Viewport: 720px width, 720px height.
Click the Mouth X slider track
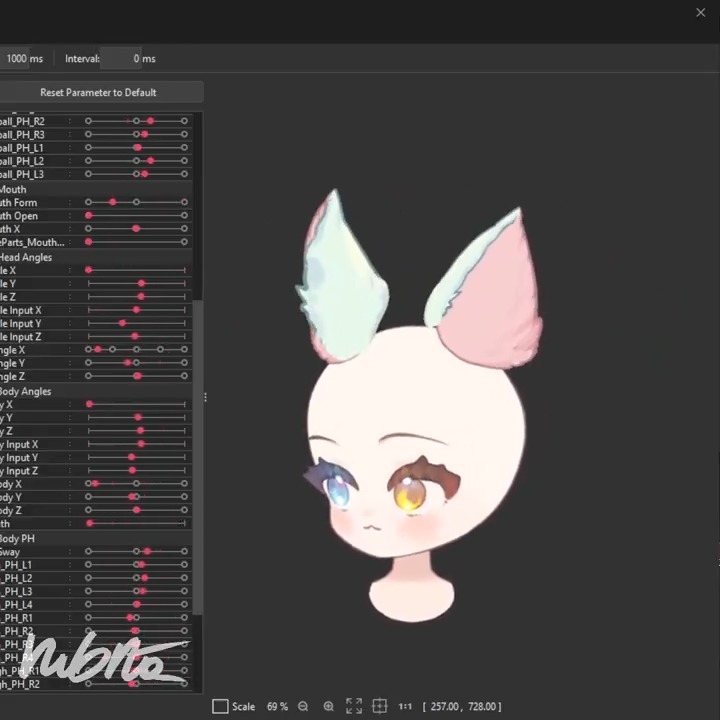point(136,229)
